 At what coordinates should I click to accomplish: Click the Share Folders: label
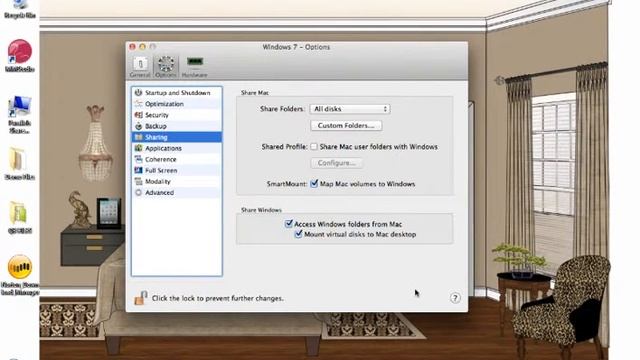[282, 109]
